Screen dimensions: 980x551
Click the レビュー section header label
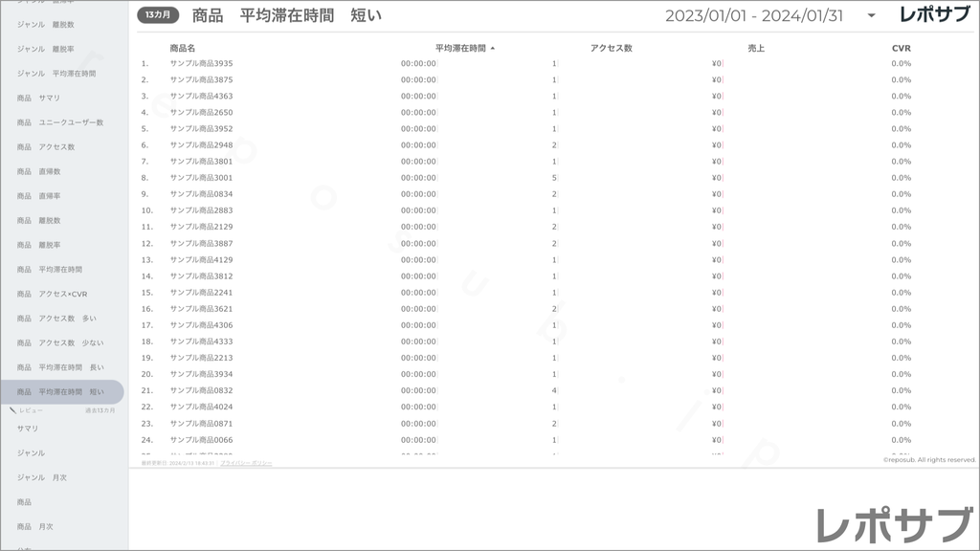(x=31, y=410)
